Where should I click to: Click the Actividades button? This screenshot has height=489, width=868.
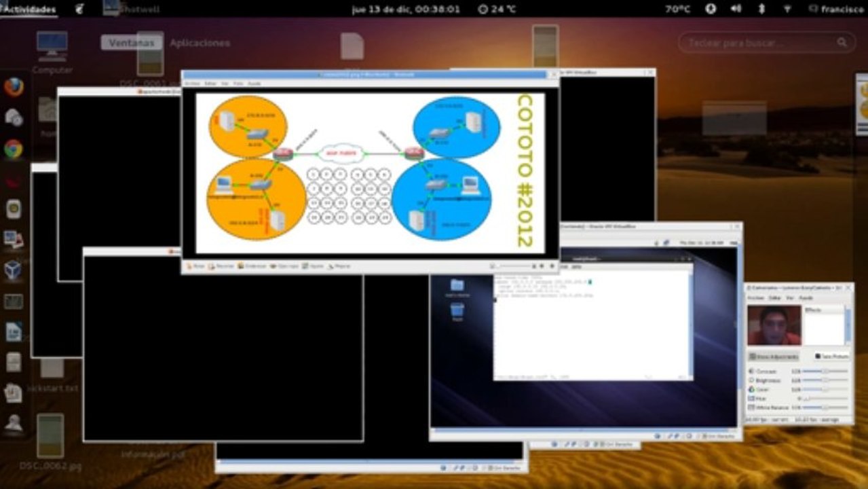29,9
